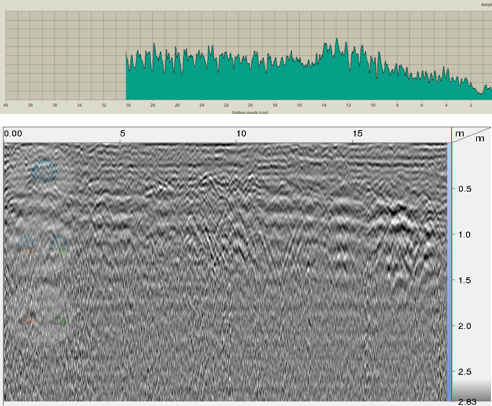
Task: Select the red position marker on ruler
Action: click(x=452, y=135)
